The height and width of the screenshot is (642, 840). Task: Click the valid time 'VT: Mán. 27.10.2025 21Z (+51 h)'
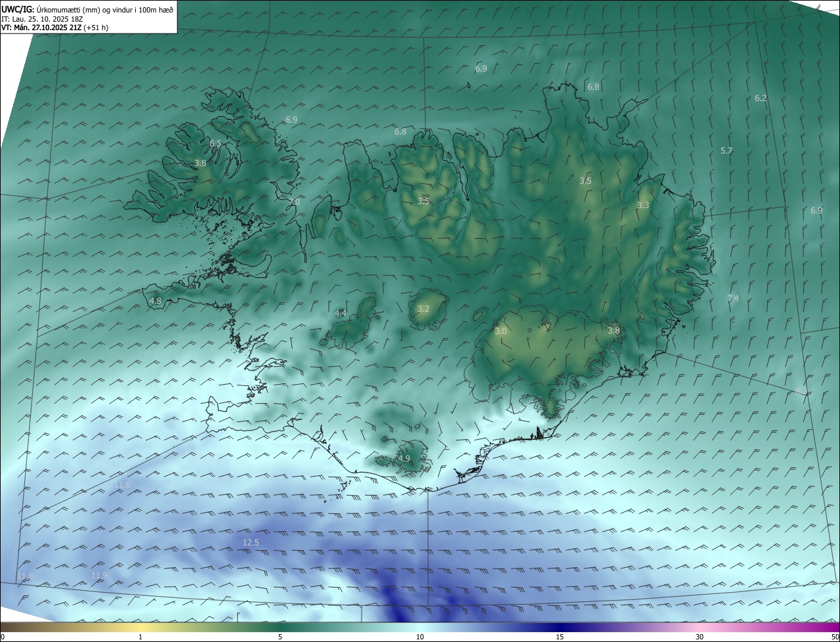55,28
